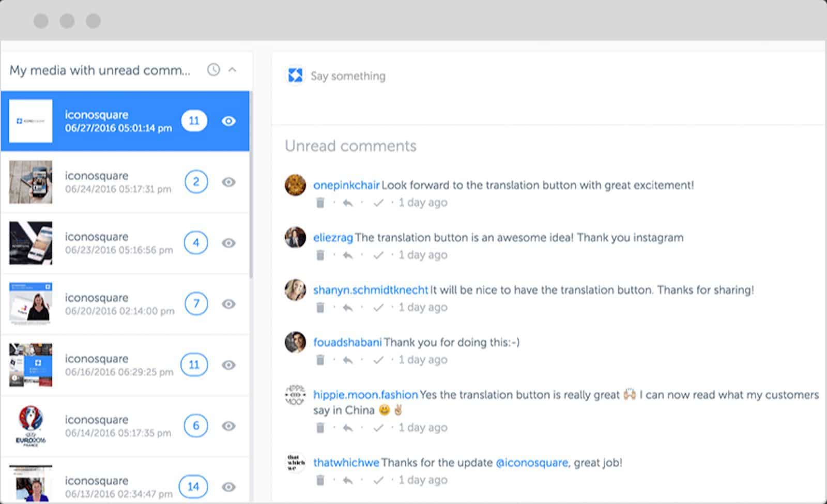Click the thatwhichwe avatar
This screenshot has width=827, height=504.
tap(296, 463)
